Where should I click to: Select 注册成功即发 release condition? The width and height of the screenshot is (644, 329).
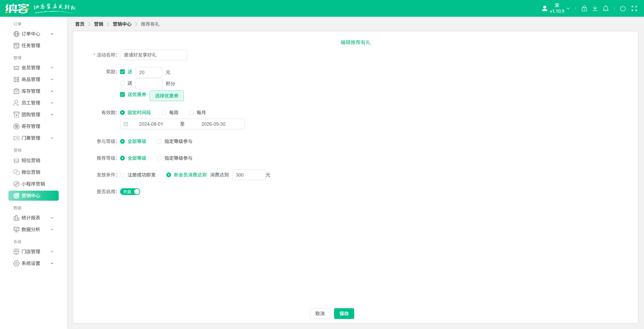pyautogui.click(x=122, y=175)
